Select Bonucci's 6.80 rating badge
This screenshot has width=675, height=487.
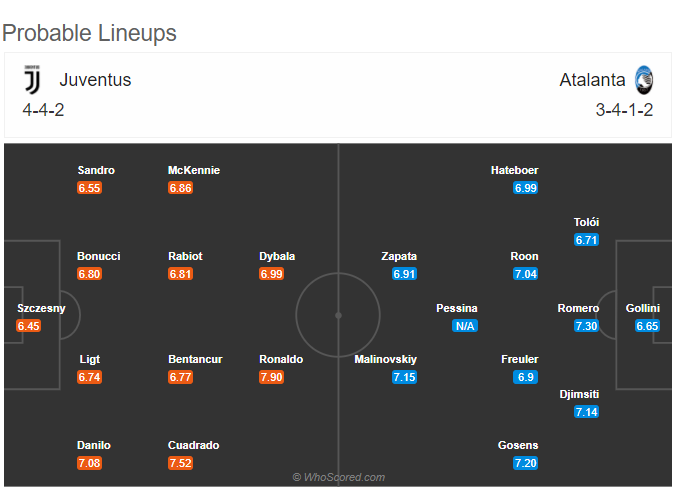pos(90,274)
